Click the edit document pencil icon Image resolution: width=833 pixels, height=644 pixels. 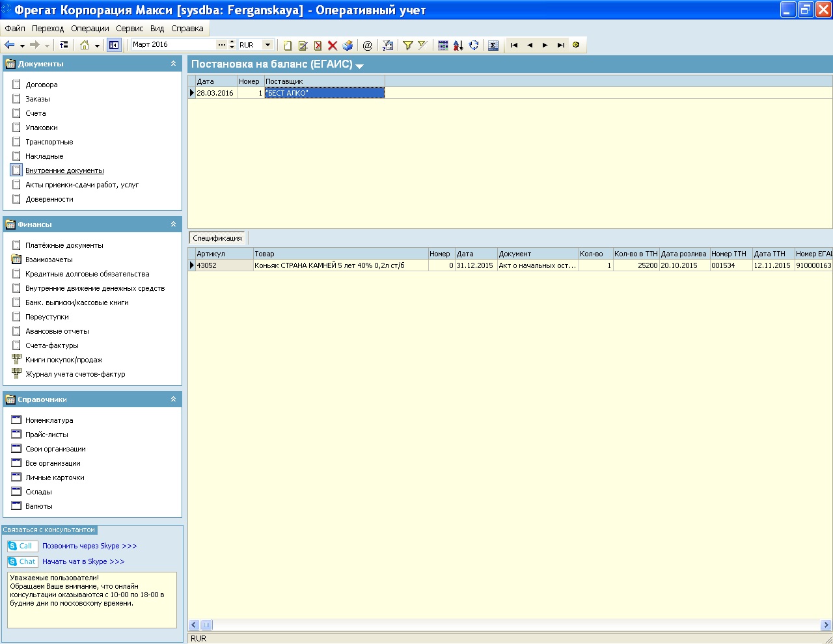303,45
